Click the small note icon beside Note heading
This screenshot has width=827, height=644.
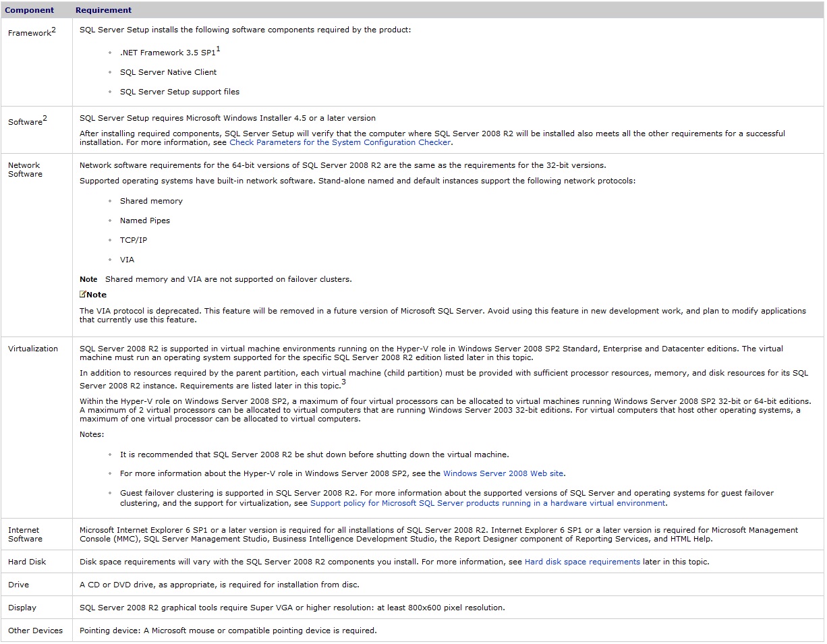(83, 294)
